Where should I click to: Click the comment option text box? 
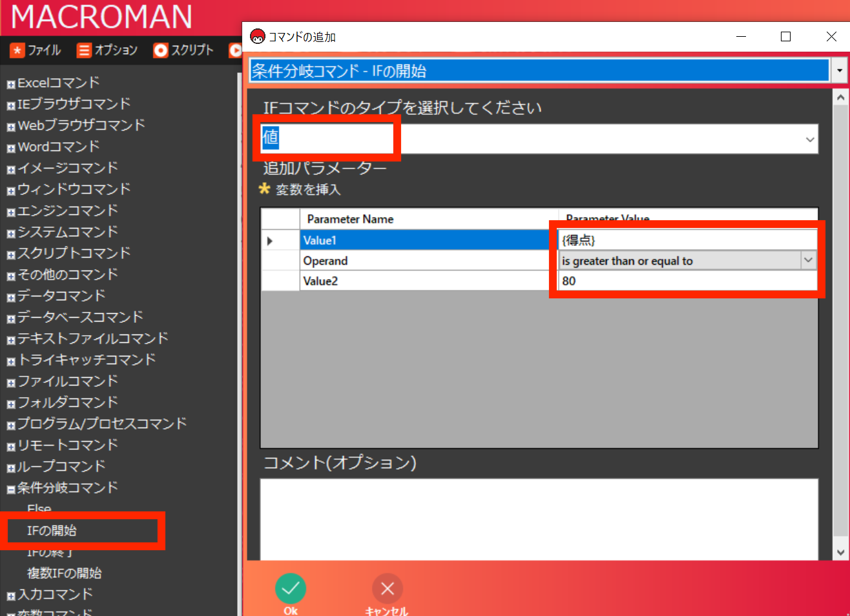coord(539,520)
